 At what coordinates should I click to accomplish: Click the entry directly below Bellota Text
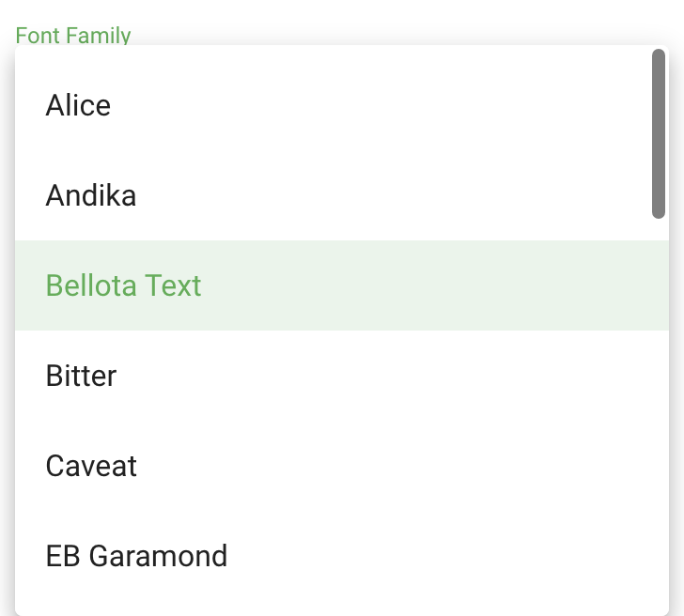[342, 376]
